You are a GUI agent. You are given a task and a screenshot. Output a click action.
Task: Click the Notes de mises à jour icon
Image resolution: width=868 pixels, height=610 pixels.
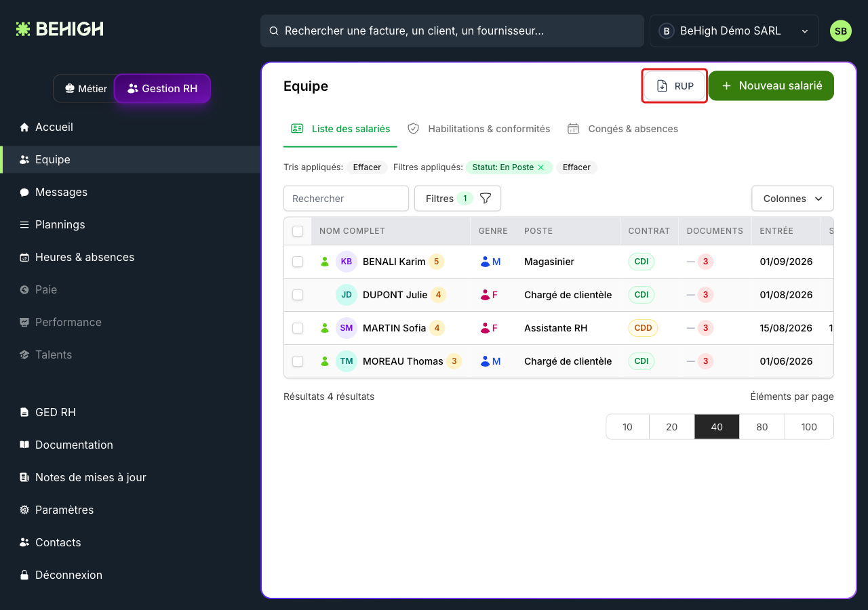24,478
